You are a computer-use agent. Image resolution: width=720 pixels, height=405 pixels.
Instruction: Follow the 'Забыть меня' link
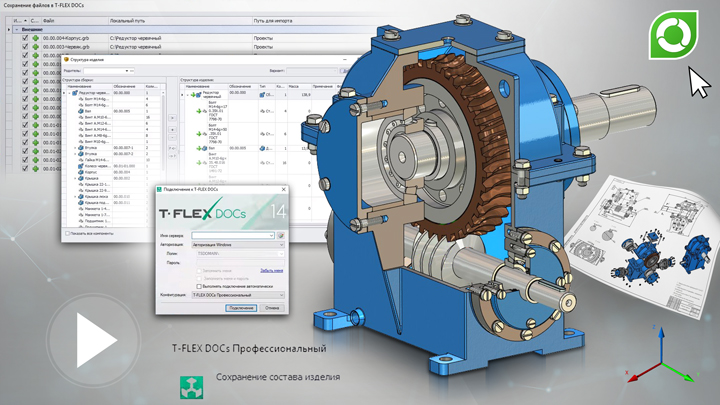[271, 271]
